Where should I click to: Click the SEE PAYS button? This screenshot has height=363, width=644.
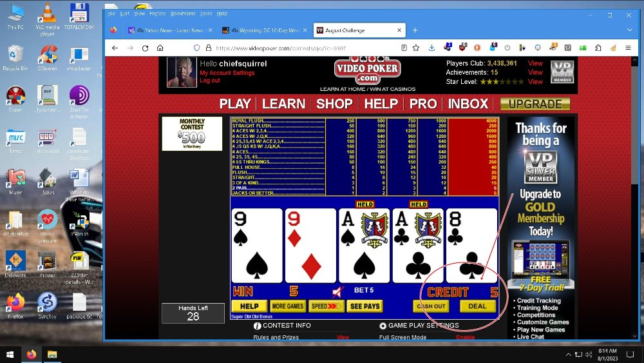coord(365,306)
